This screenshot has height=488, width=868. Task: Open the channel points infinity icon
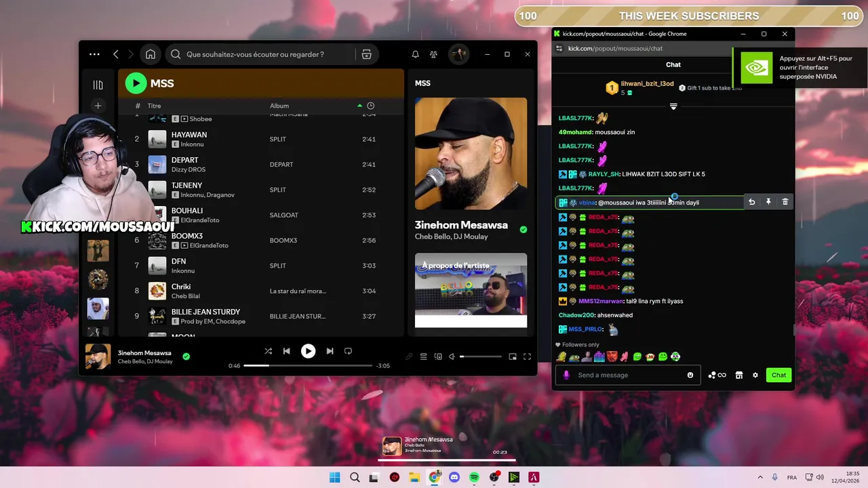tap(717, 375)
